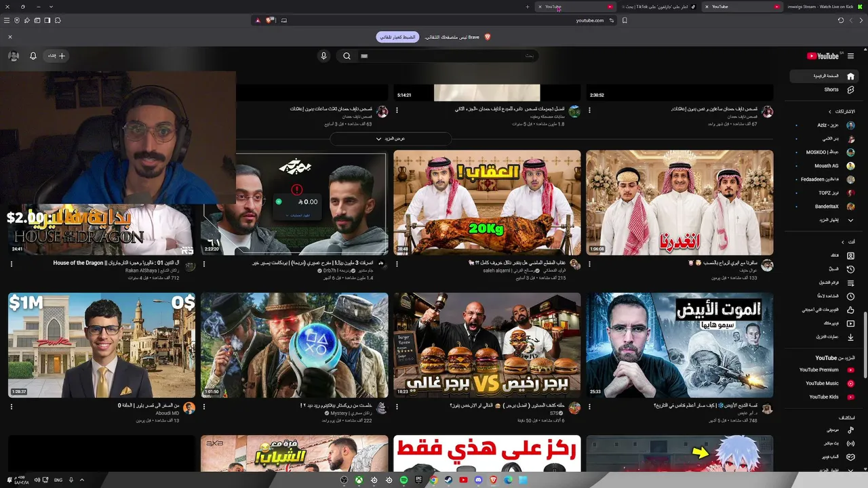868x488 pixels.
Task: Open Google Chrome from the taskbar
Action: pyautogui.click(x=434, y=480)
